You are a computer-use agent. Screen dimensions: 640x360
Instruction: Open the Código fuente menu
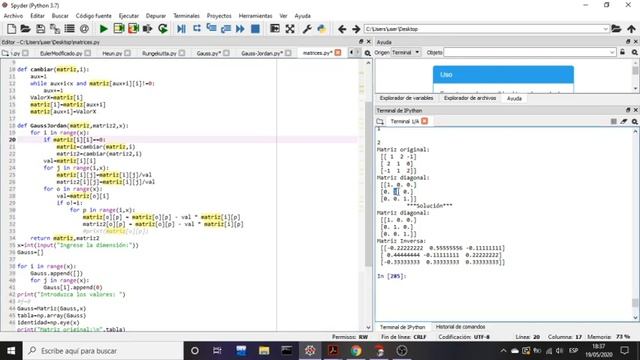(93, 16)
